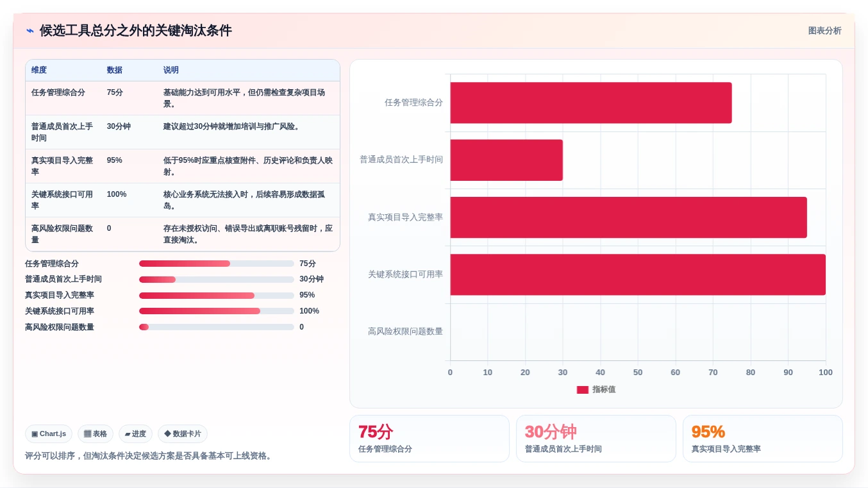Viewport: 868px width, 488px height.
Task: Click the 普通成员首次上手时间 chart bar
Action: (x=506, y=160)
